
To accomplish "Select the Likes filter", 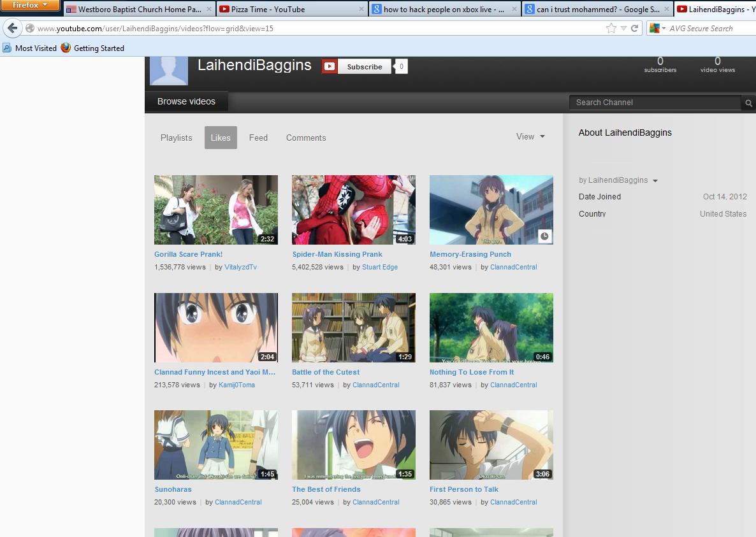I will (221, 138).
